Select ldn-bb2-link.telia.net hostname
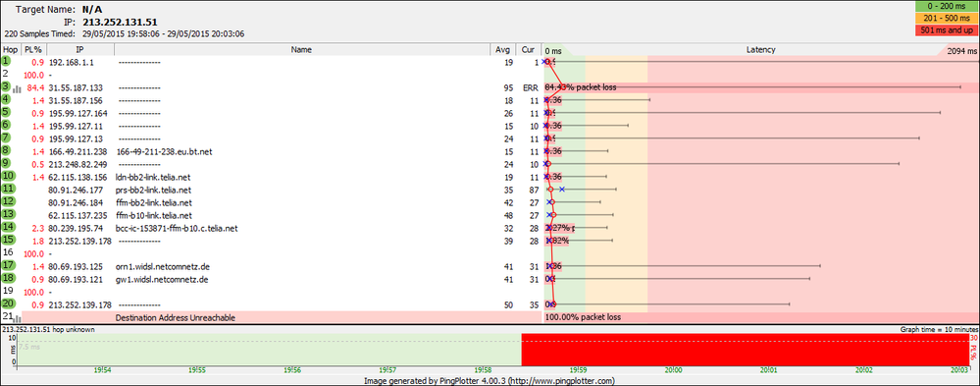Image resolution: width=980 pixels, height=386 pixels. tap(153, 177)
